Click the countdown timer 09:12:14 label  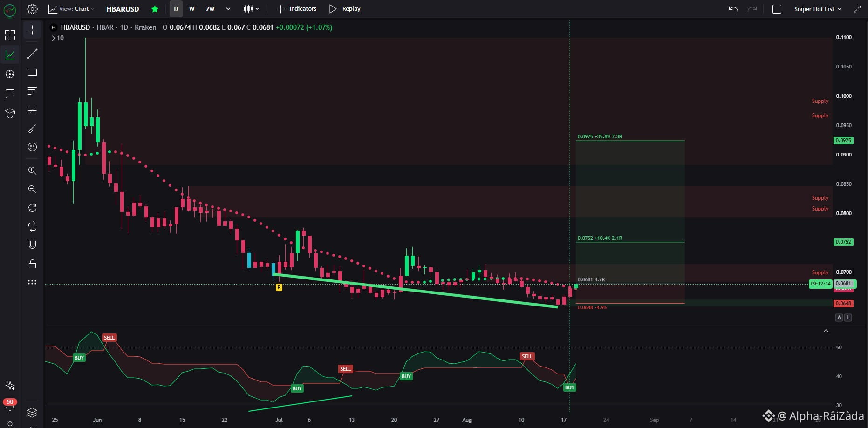(820, 284)
